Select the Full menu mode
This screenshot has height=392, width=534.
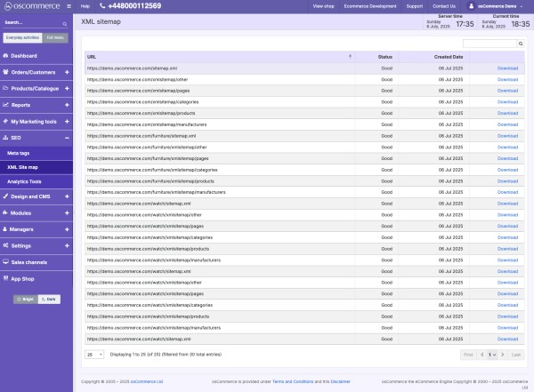[x=55, y=37]
